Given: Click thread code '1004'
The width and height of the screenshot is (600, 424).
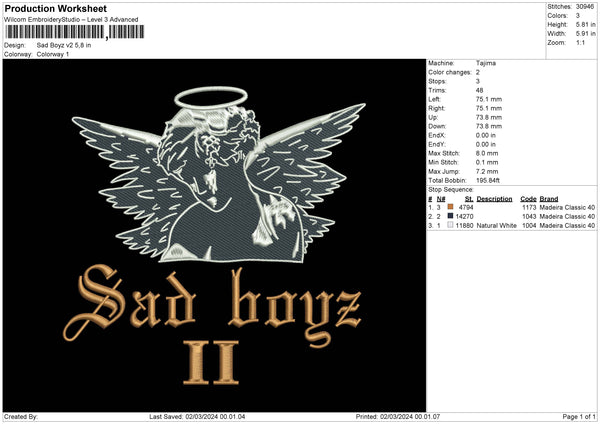Looking at the screenshot, I should [529, 226].
